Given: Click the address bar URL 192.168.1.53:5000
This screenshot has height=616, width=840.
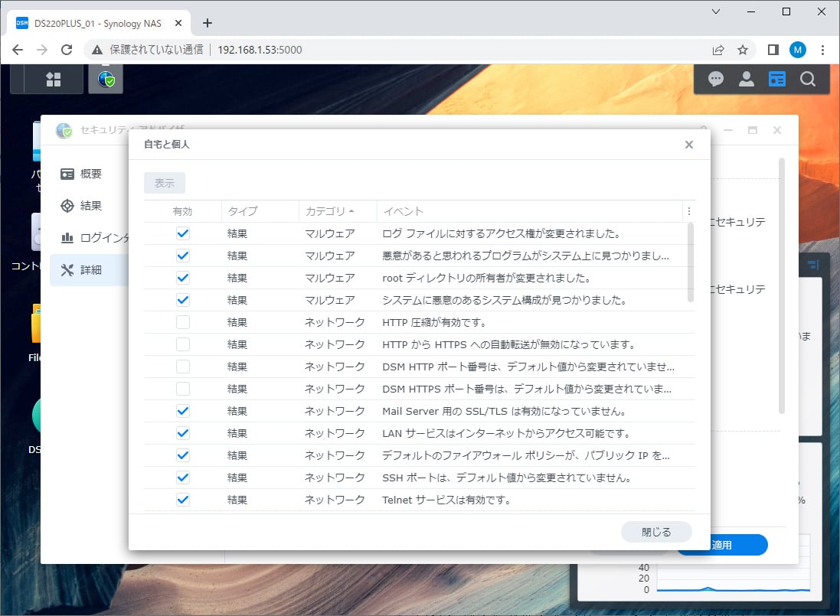Looking at the screenshot, I should pos(260,50).
